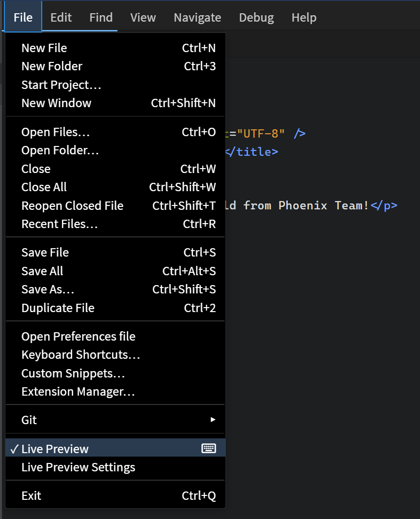Expand the Git submenu arrow
Viewport: 420px width, 519px height.
213,419
